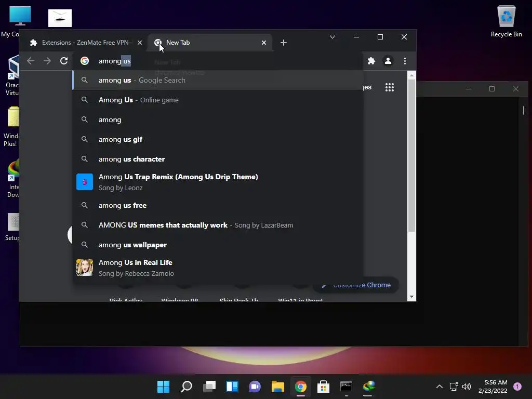Image resolution: width=532 pixels, height=399 pixels.
Task: Open File Explorer from taskbar
Action: pos(278,387)
